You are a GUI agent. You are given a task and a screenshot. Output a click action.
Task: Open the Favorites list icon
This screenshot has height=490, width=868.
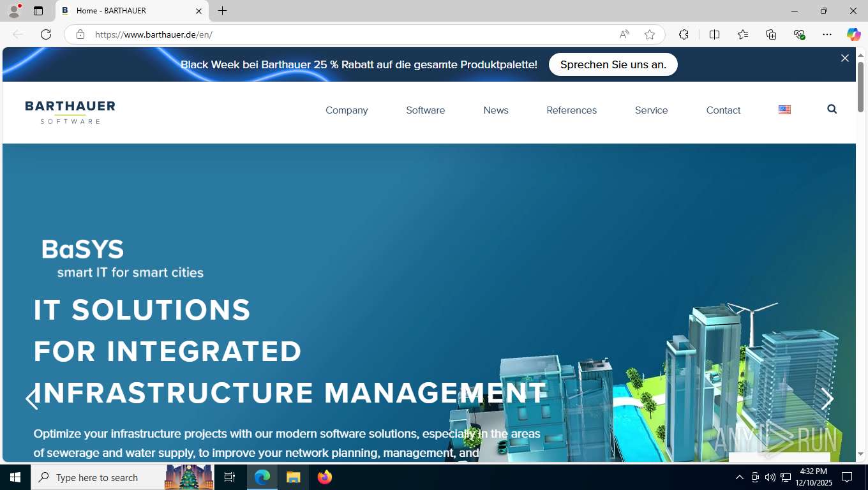point(743,34)
